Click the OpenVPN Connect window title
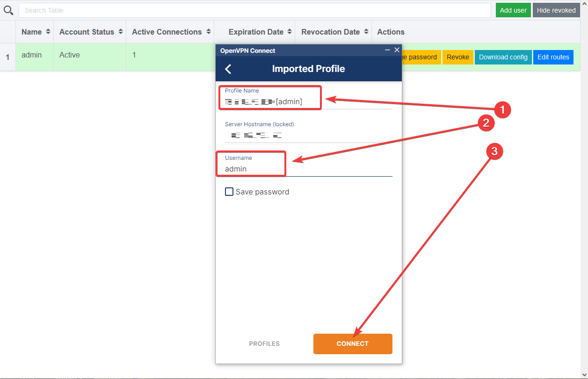Image resolution: width=588 pixels, height=379 pixels. 248,50
